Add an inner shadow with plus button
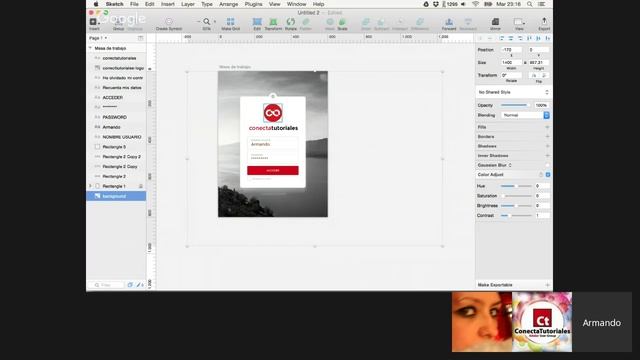Screen dimensions: 640x360 pos(547,156)
